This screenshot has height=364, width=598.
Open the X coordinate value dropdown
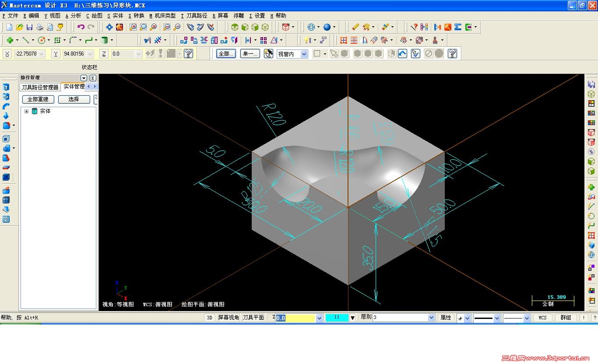point(42,54)
